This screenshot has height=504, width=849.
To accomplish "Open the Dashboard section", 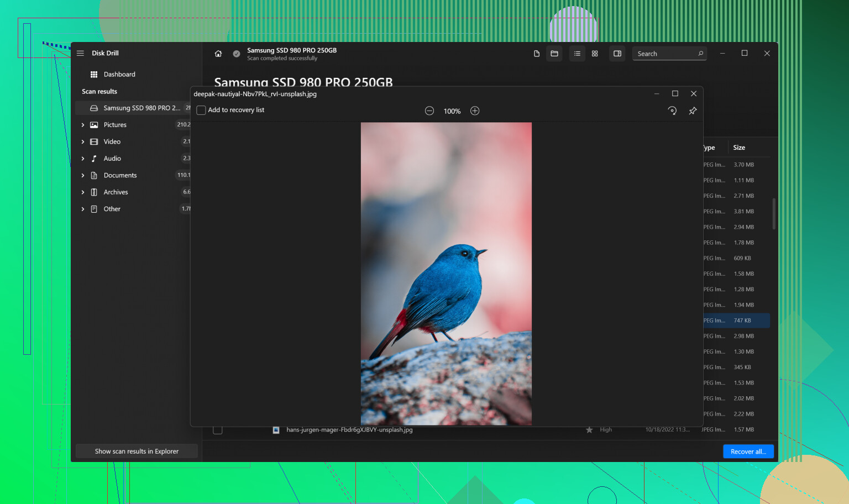I will 119,75.
